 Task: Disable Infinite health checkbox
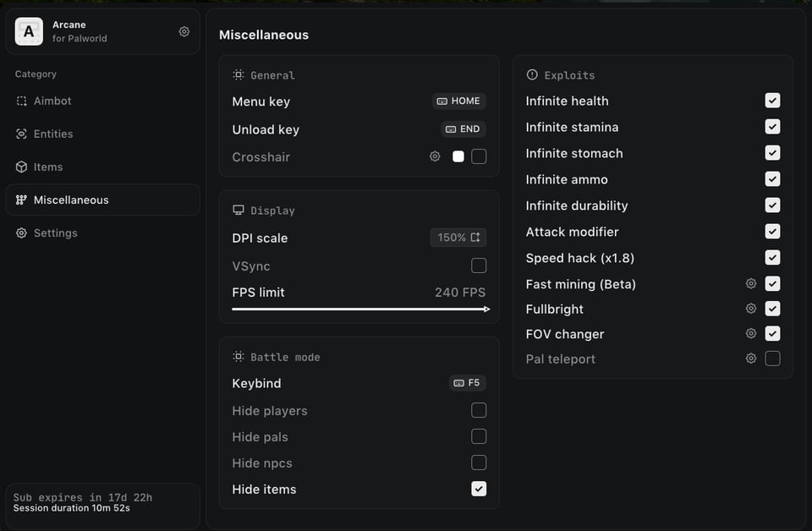point(772,101)
